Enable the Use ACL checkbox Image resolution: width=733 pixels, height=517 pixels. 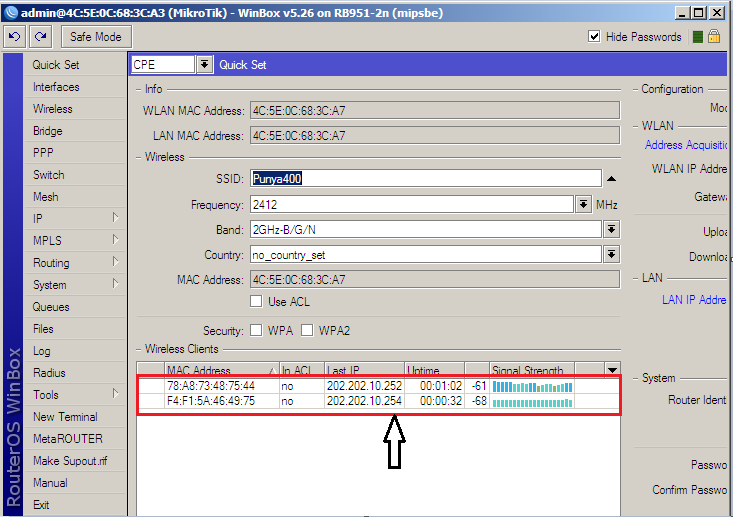(256, 302)
